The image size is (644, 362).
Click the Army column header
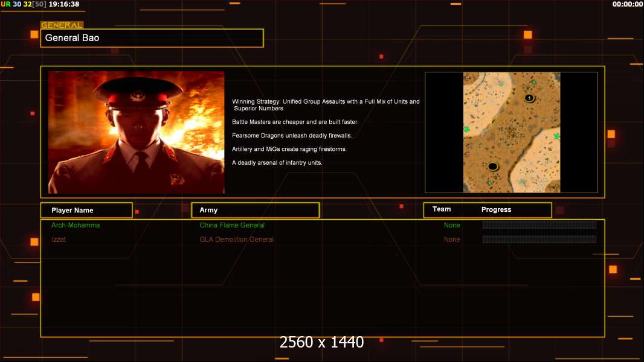[x=256, y=210]
